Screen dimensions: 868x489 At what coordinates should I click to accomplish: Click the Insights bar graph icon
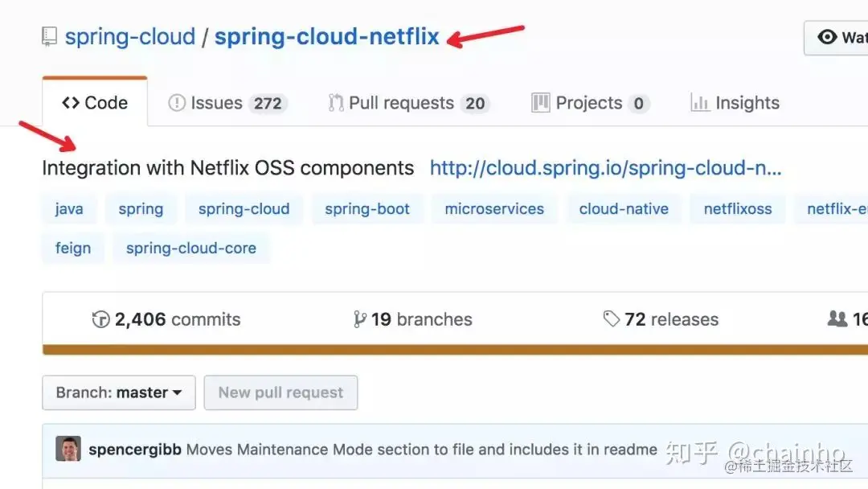pos(700,103)
